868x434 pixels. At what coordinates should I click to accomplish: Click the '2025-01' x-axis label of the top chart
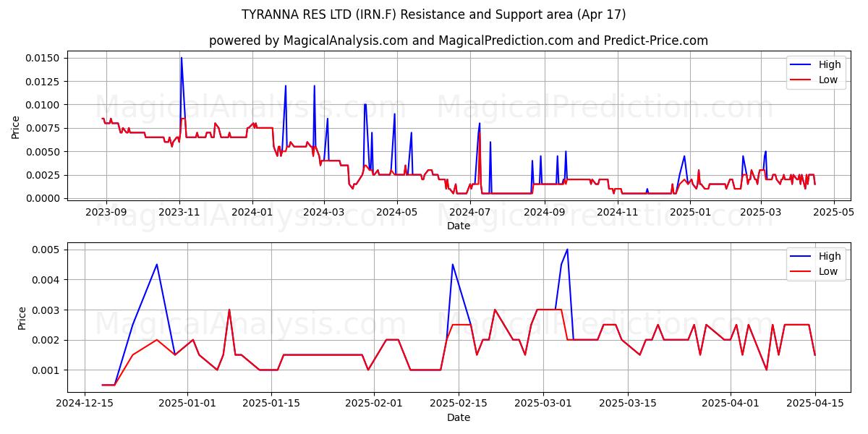click(690, 212)
